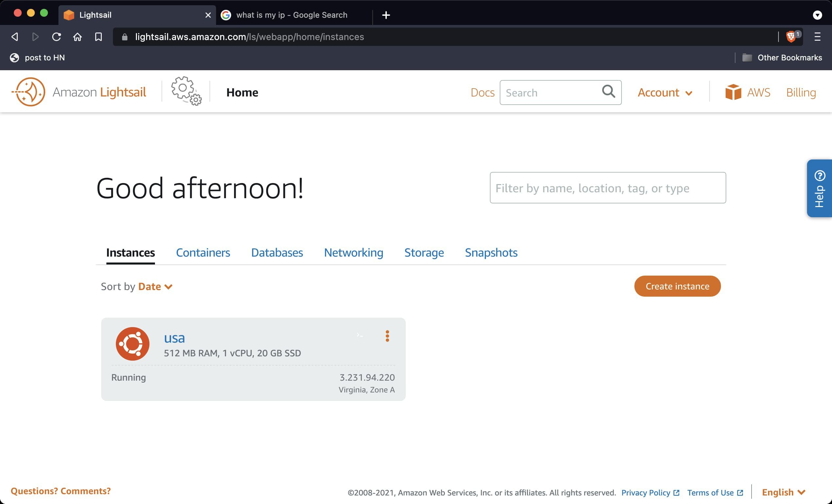The height and width of the screenshot is (504, 832).
Task: Open the AWS cube icon link
Action: tap(733, 92)
